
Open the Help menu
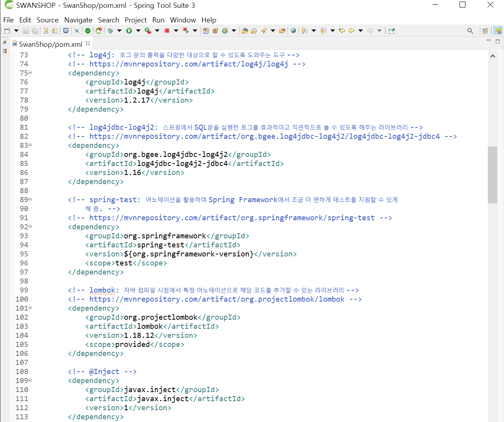coord(209,20)
